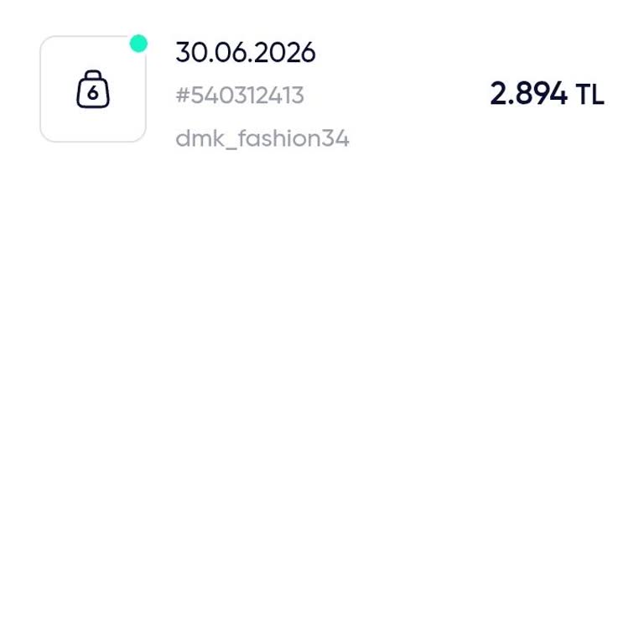View the shop named dmk_fashion34
644x644 pixels.
[262, 138]
